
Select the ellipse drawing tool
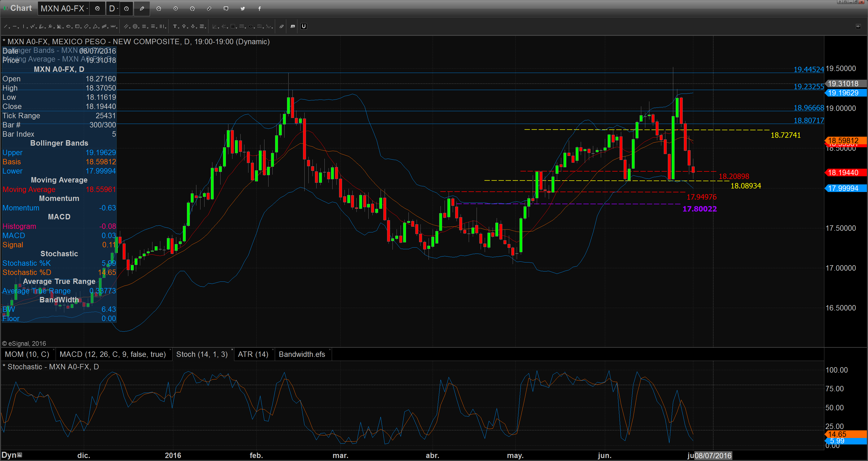tap(68, 26)
